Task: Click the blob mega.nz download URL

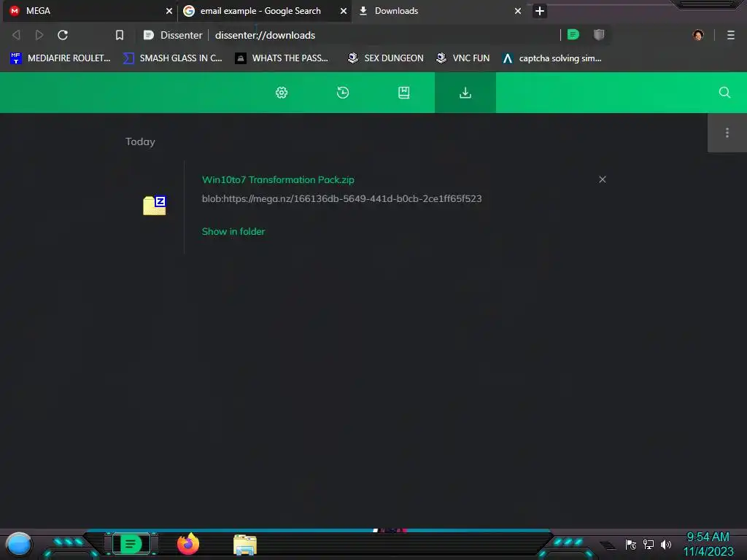Action: [x=341, y=198]
